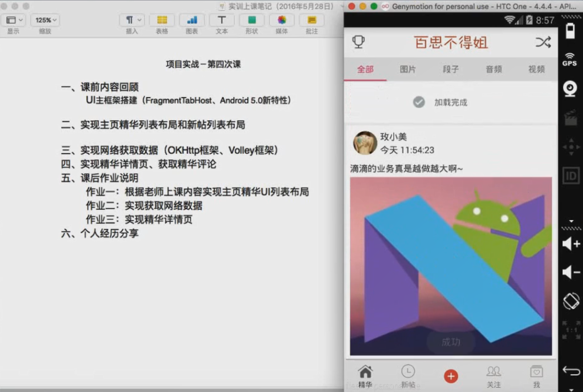Open the 插入 insert dropdown in Pages
The height and width of the screenshot is (392, 583).
tap(132, 20)
